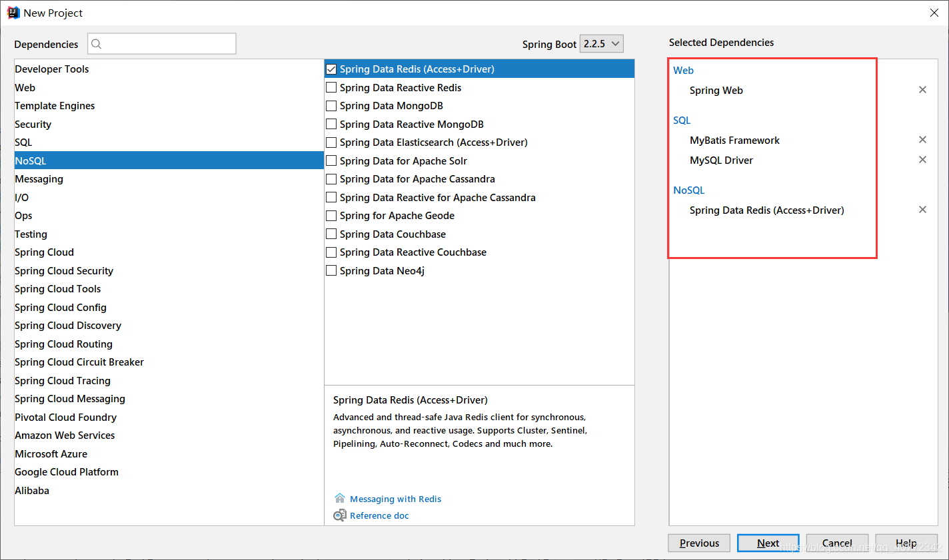Choose the Alibaba category
Viewport: 949px width, 560px height.
[169, 490]
